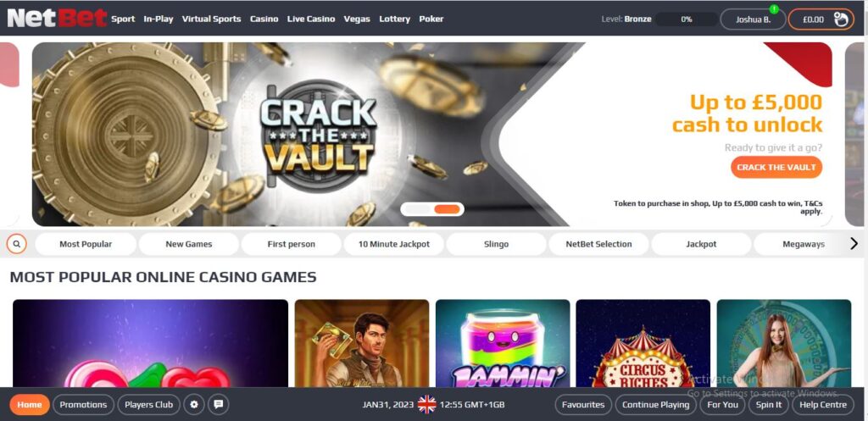Viewport: 868px width, 421px height.
Task: Switch banner to the orange carousel indicator
Action: coord(447,209)
